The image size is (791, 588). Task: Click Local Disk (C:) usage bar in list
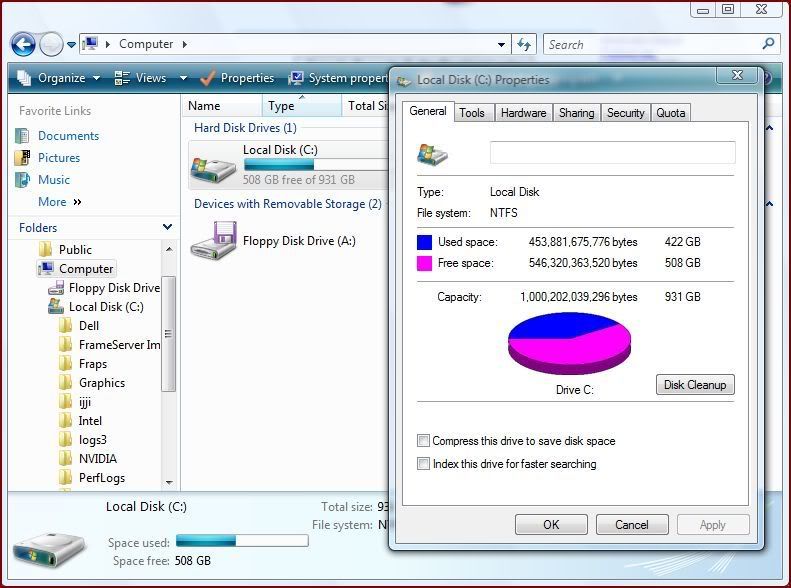tap(316, 164)
